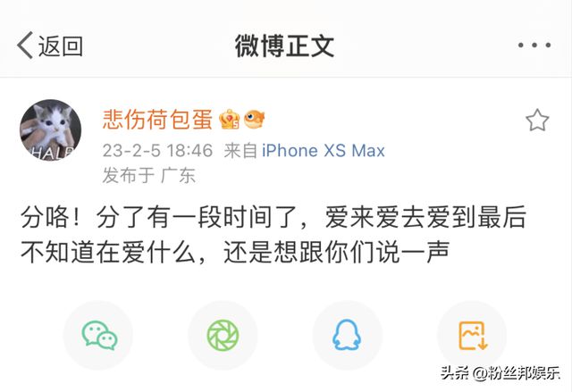
Task: Tap the back chevron arrow
Action: [x=25, y=46]
